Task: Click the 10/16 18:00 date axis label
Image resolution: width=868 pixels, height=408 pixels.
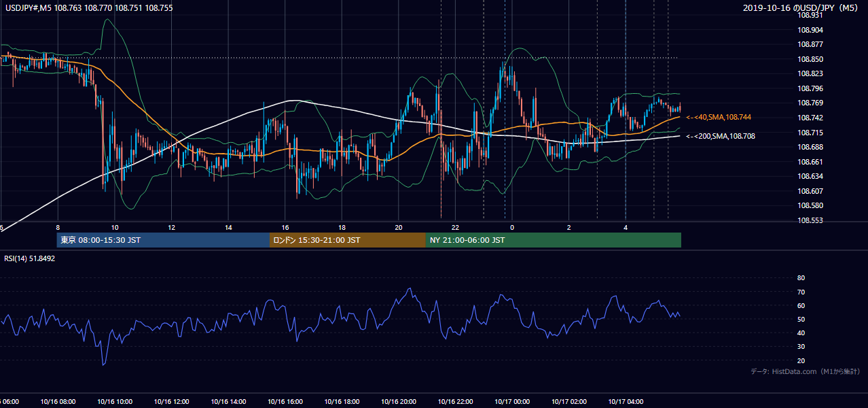Action: [342, 402]
